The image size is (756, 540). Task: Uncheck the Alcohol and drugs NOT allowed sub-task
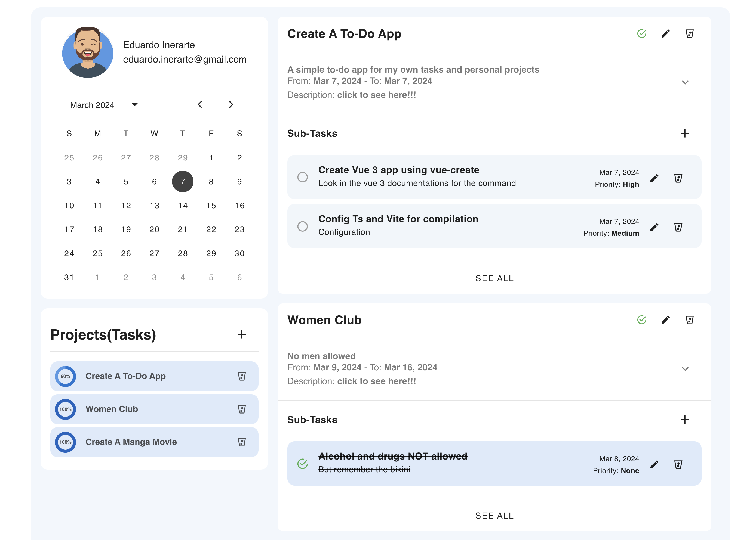click(x=302, y=464)
